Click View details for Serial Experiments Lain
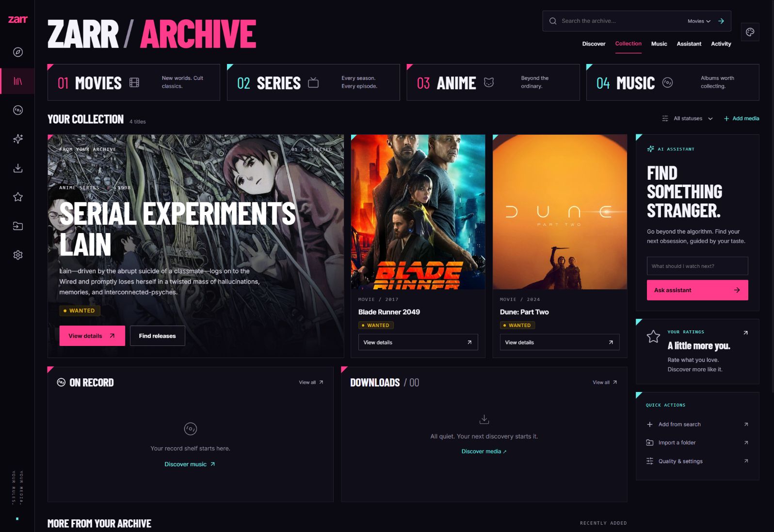Image resolution: width=774 pixels, height=532 pixels. pos(92,336)
